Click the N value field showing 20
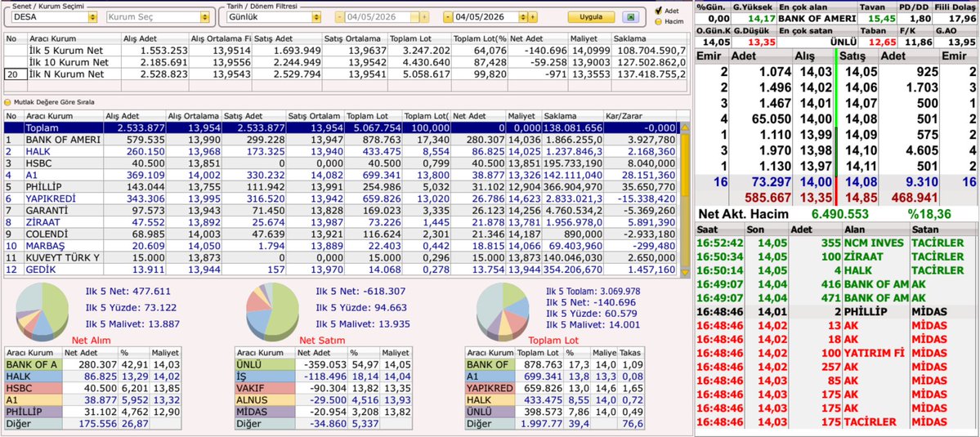This screenshot has height=437, width=980. point(16,74)
